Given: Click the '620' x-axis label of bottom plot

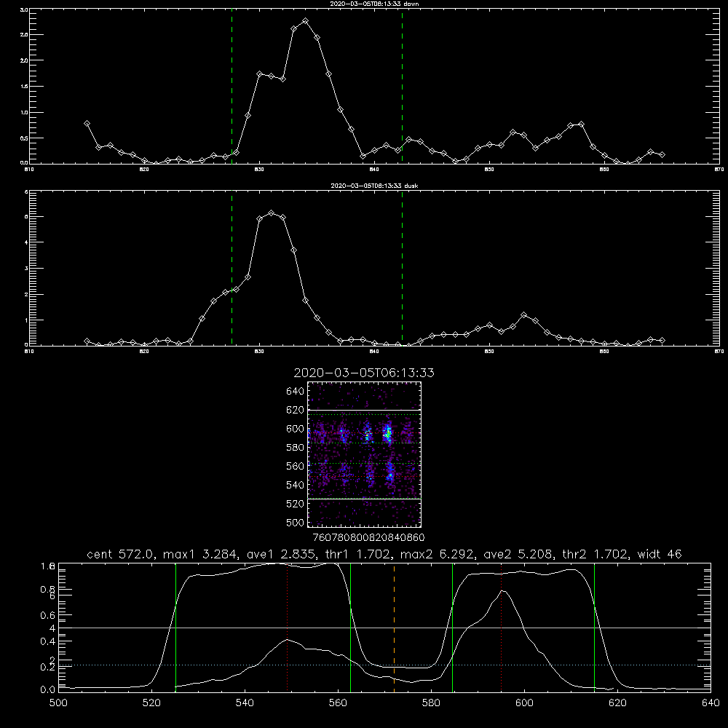Looking at the screenshot, I should [617, 703].
